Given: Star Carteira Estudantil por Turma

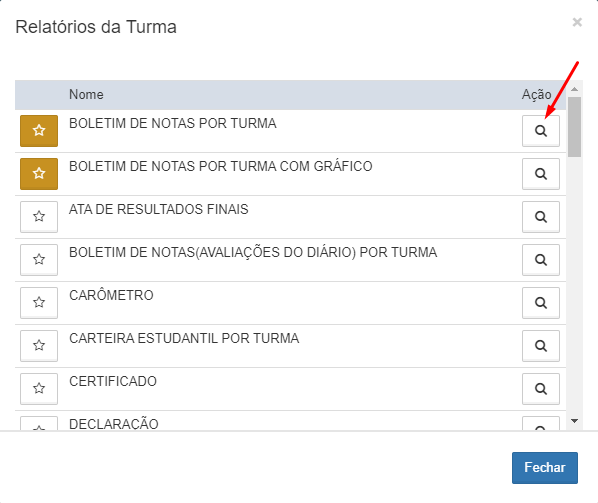Looking at the screenshot, I should pos(39,346).
